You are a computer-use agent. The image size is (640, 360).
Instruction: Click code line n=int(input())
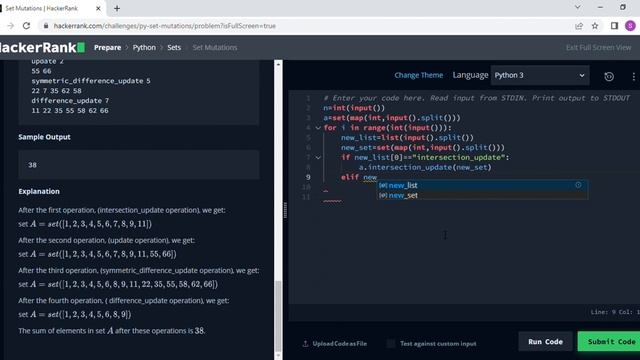tap(354, 108)
